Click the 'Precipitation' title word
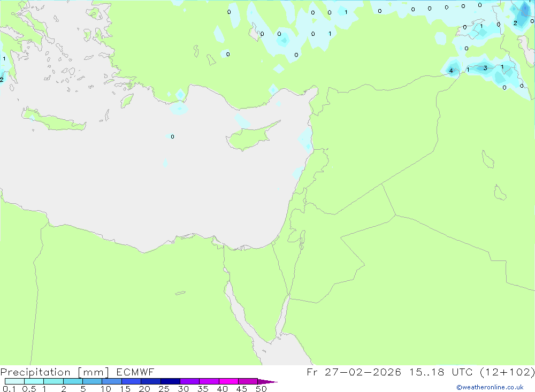 [35, 372]
